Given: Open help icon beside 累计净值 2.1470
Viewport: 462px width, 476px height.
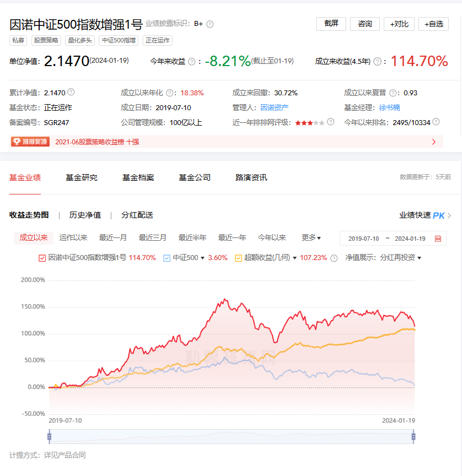Looking at the screenshot, I should click(x=71, y=91).
